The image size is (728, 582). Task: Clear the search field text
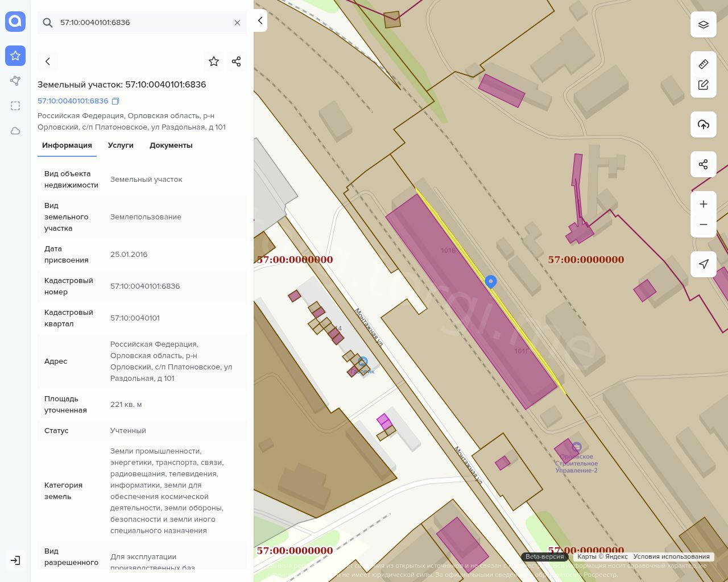pyautogui.click(x=237, y=23)
